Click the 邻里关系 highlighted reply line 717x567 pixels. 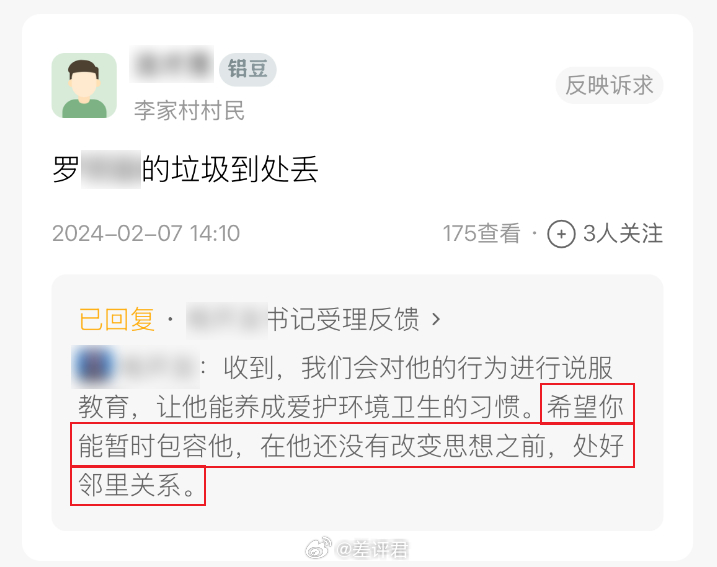point(138,486)
